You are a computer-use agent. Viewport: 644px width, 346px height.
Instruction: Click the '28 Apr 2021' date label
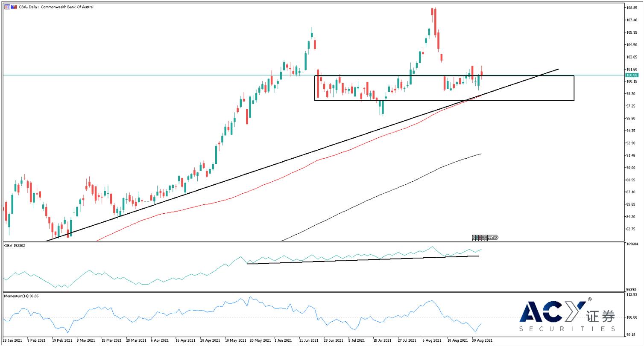pos(210,340)
